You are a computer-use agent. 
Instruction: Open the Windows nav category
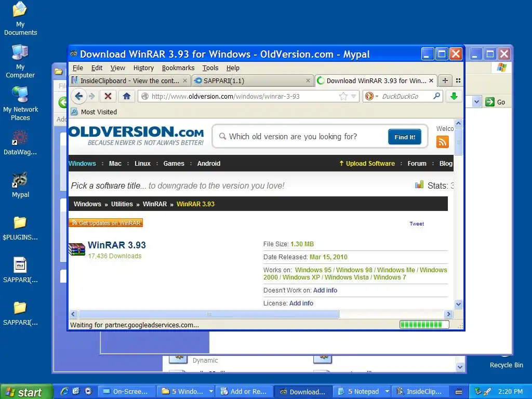pos(82,164)
